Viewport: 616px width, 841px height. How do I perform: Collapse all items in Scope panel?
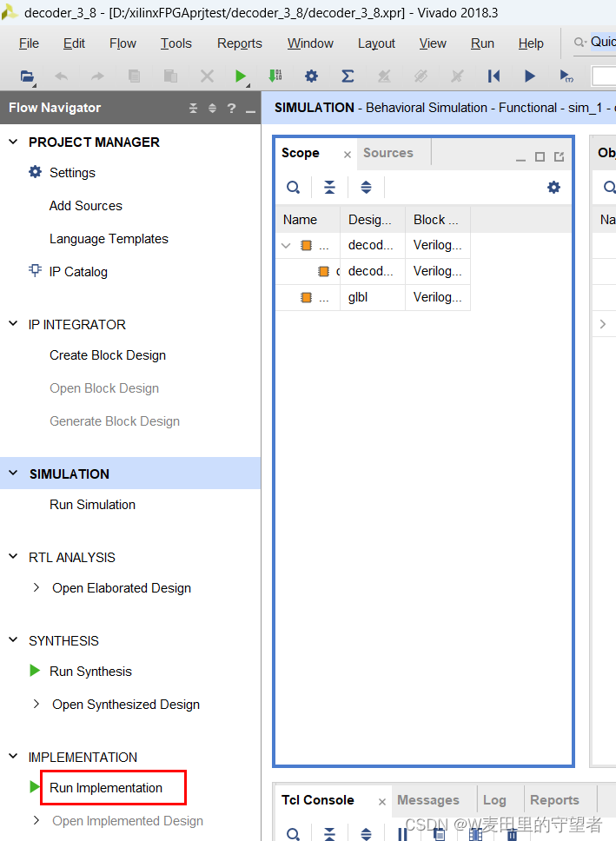tap(329, 187)
